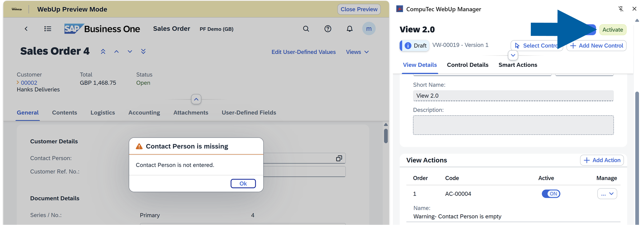Click the Activate button
The image size is (644, 225).
tap(613, 30)
